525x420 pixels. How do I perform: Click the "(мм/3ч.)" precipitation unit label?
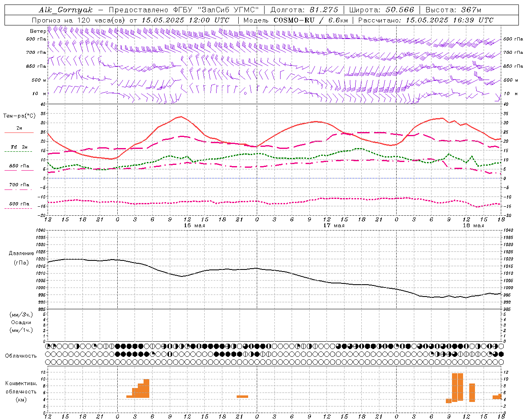21,315
